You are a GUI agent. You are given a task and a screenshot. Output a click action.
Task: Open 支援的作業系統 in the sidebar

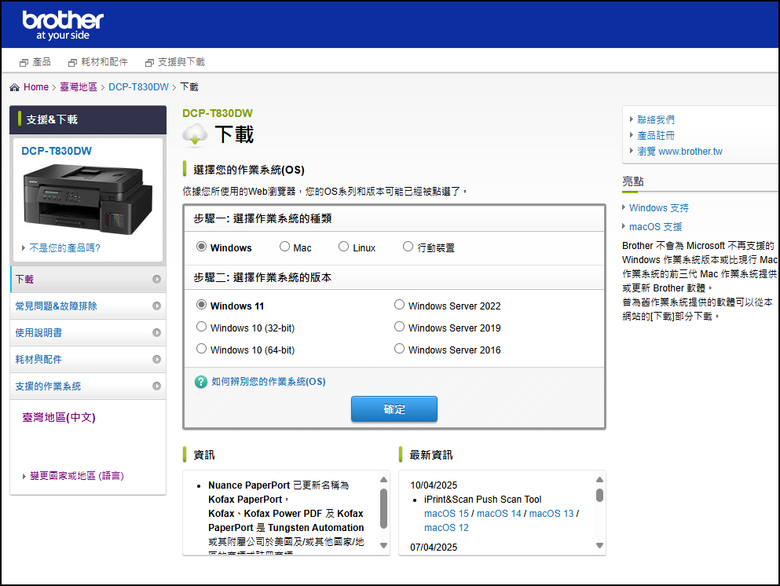[88, 386]
